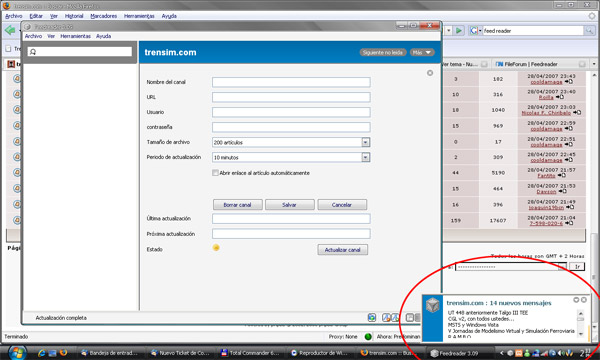Open the Marcadores menu in Firefox
The height and width of the screenshot is (360, 600).
pyautogui.click(x=104, y=16)
